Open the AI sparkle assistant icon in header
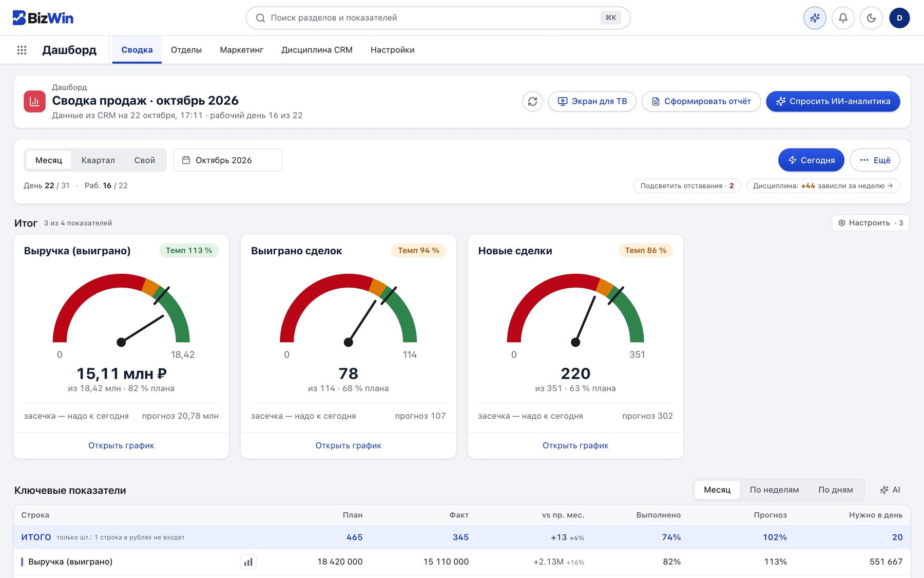The width and height of the screenshot is (924, 578). [815, 18]
